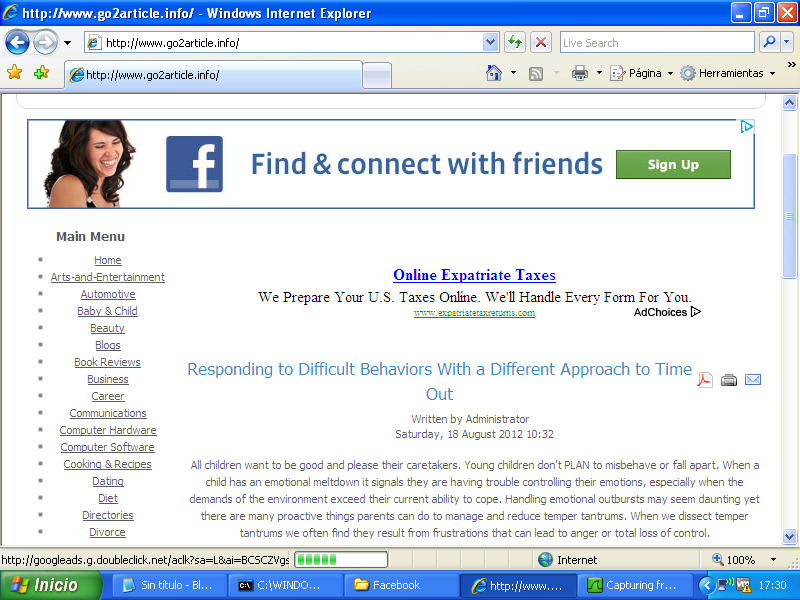The image size is (800, 600).
Task: Open the Online Expatriate Taxes link
Action: pyautogui.click(x=474, y=275)
